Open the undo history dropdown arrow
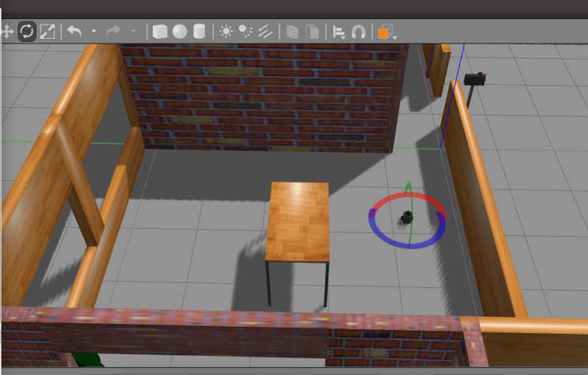This screenshot has height=375, width=588. click(93, 32)
